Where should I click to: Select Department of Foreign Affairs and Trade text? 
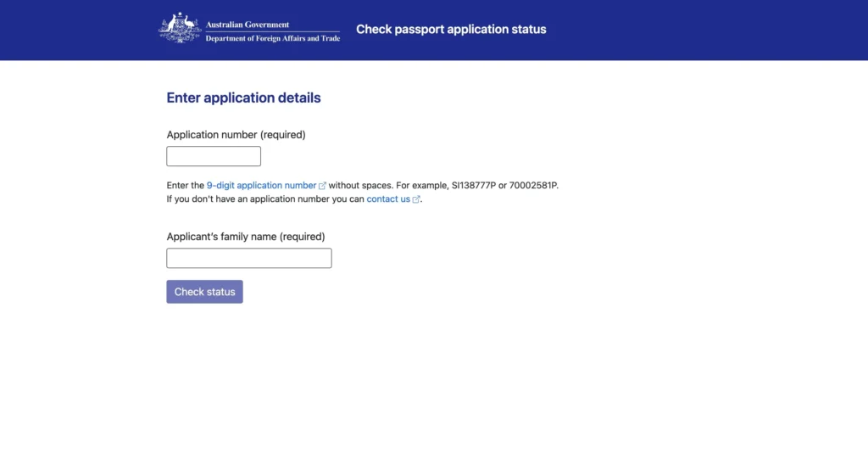(x=273, y=38)
